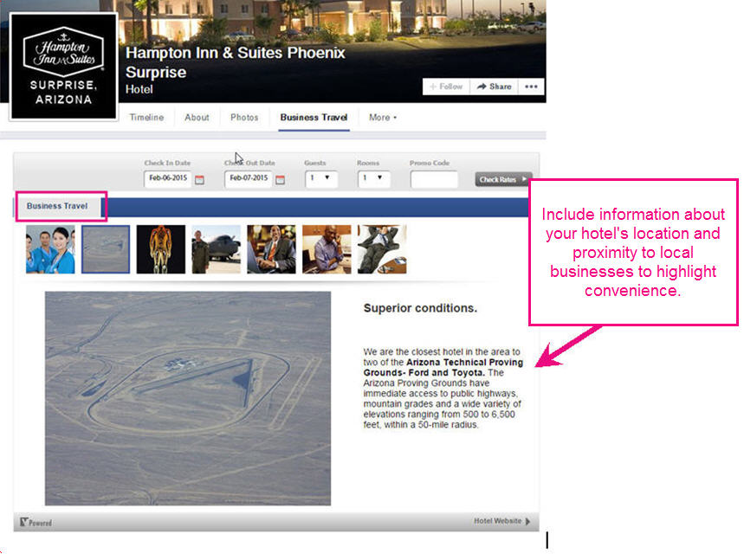Click the Hampton Inn & Suites logo
Image resolution: width=744 pixels, height=560 pixels.
63,66
